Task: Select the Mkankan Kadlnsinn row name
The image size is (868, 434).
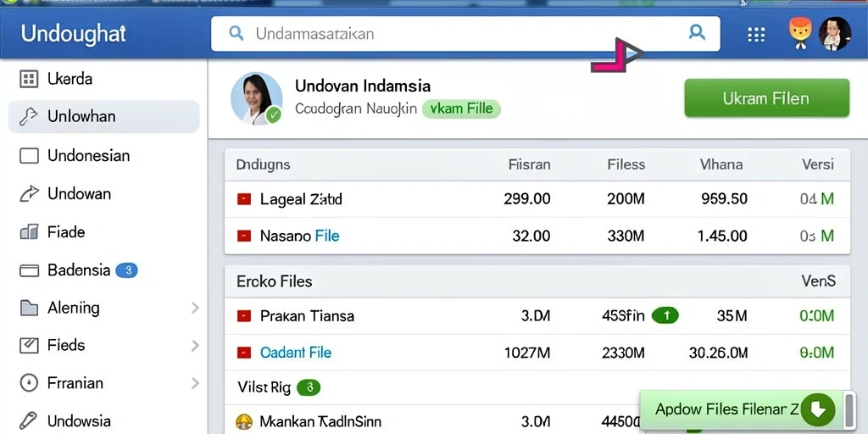Action: [320, 422]
